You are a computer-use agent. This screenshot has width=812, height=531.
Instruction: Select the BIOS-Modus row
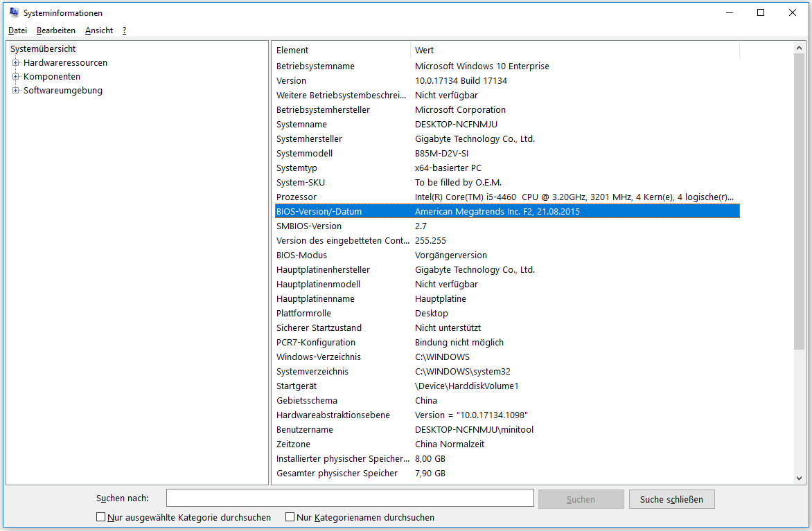click(x=507, y=255)
